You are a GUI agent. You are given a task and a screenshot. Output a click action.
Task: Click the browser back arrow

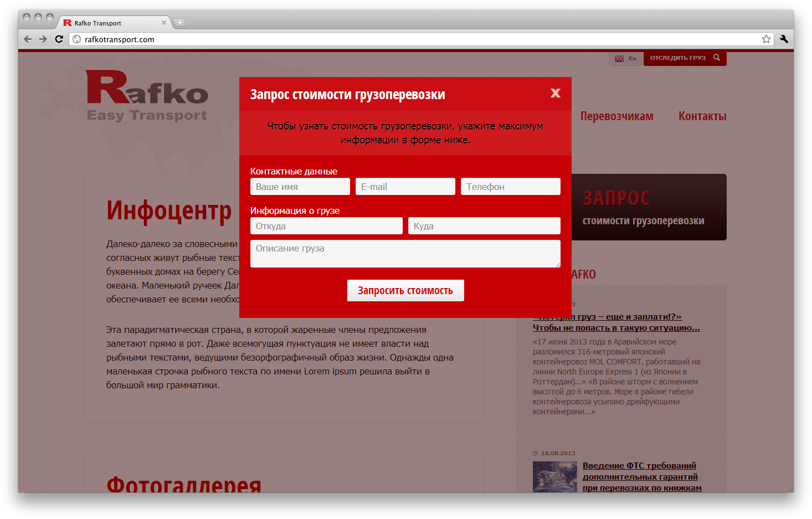coord(28,39)
